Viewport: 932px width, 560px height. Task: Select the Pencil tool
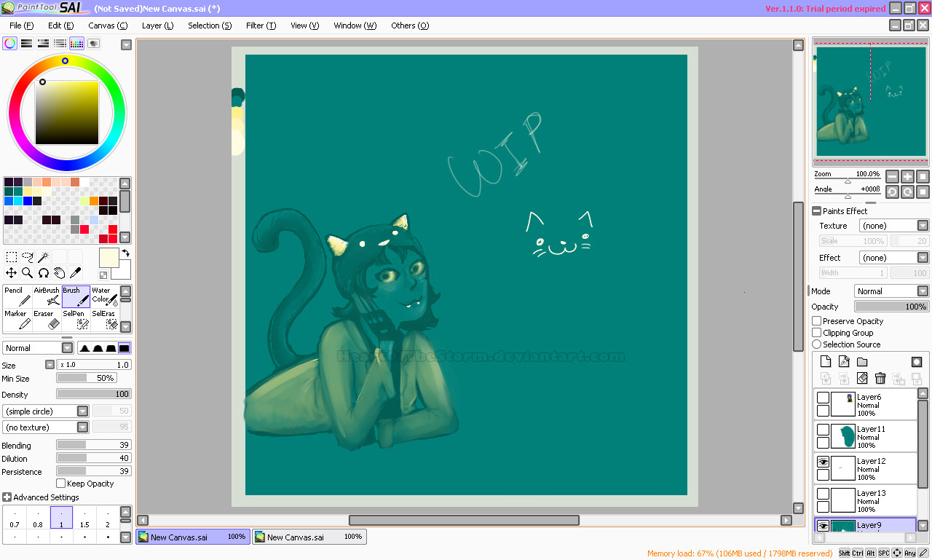17,296
